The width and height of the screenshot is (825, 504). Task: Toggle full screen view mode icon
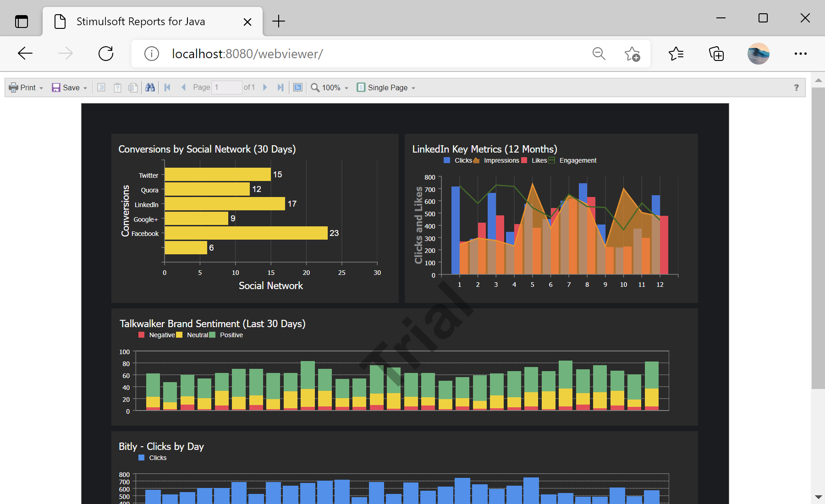click(298, 87)
